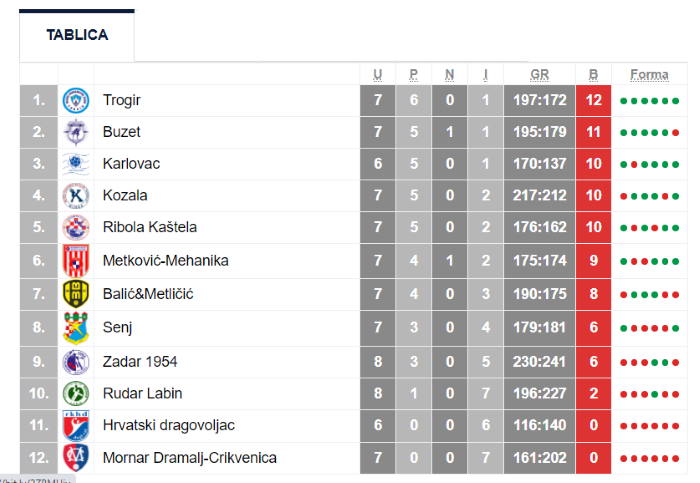Select the Trogir team name

point(121,100)
